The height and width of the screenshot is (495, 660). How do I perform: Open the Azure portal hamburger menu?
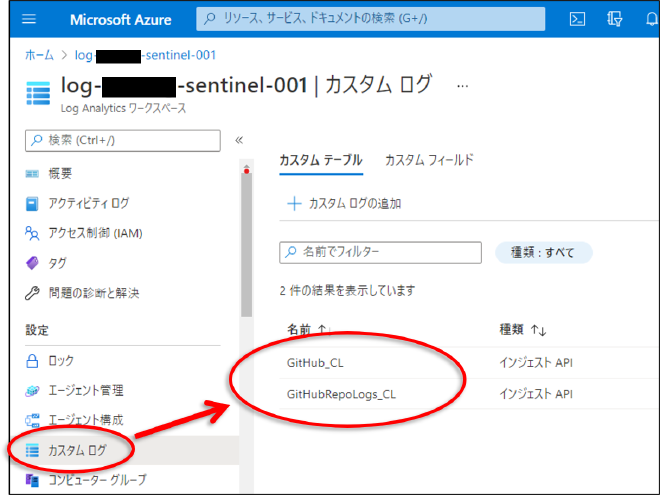tap(29, 19)
